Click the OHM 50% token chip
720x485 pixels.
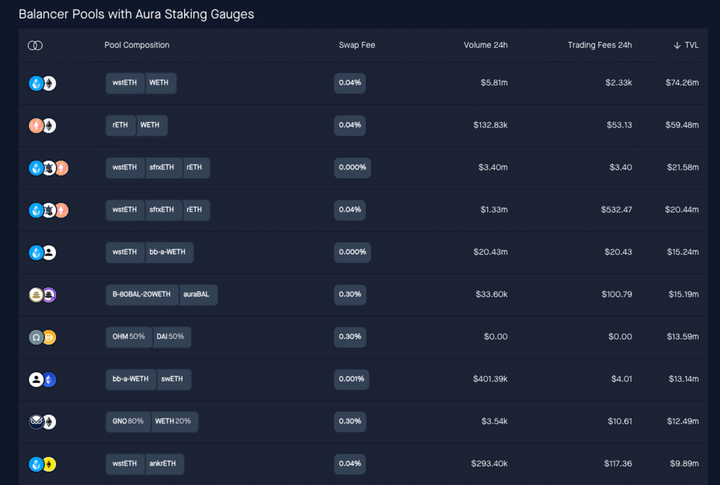[x=127, y=337]
